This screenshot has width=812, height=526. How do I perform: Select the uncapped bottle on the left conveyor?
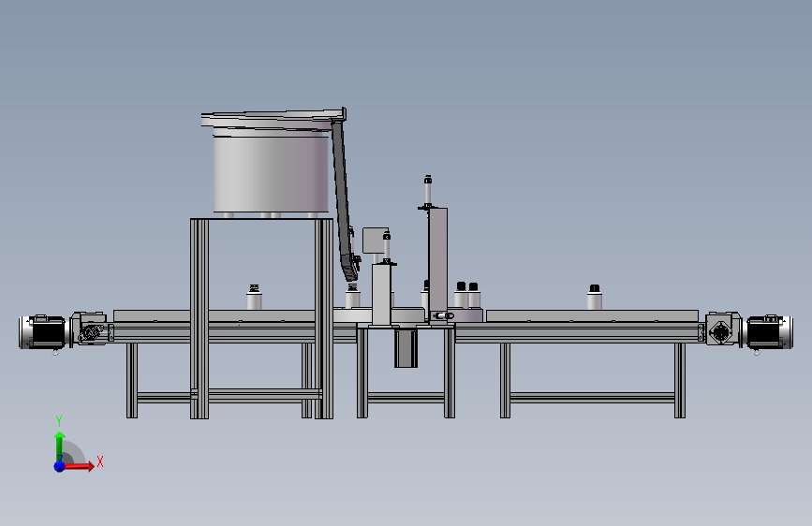[254, 298]
